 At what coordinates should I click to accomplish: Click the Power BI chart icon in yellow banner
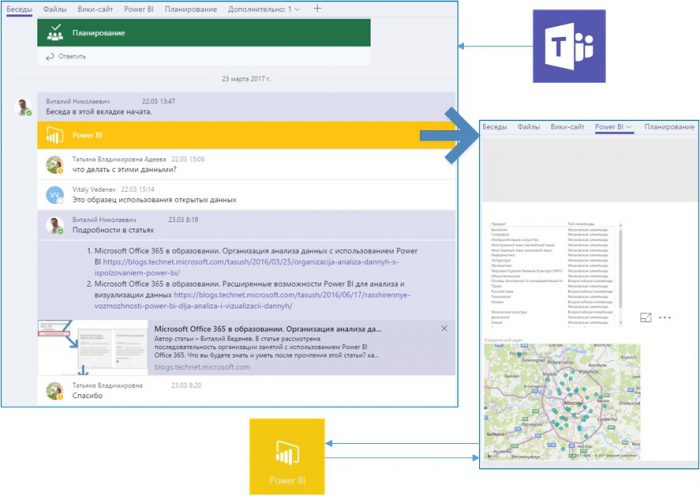54,135
